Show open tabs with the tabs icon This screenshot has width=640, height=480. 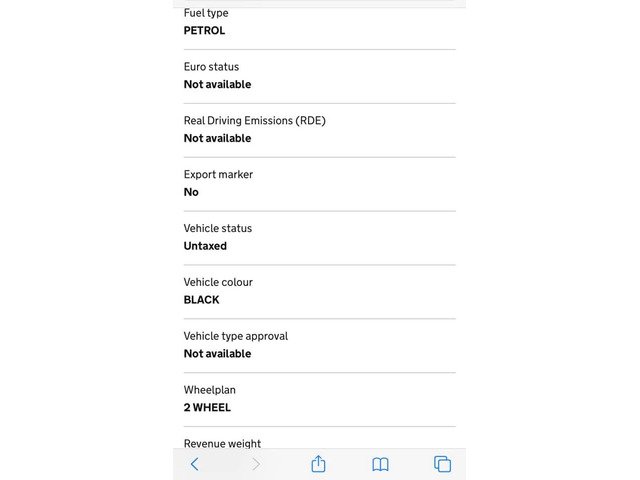442,464
